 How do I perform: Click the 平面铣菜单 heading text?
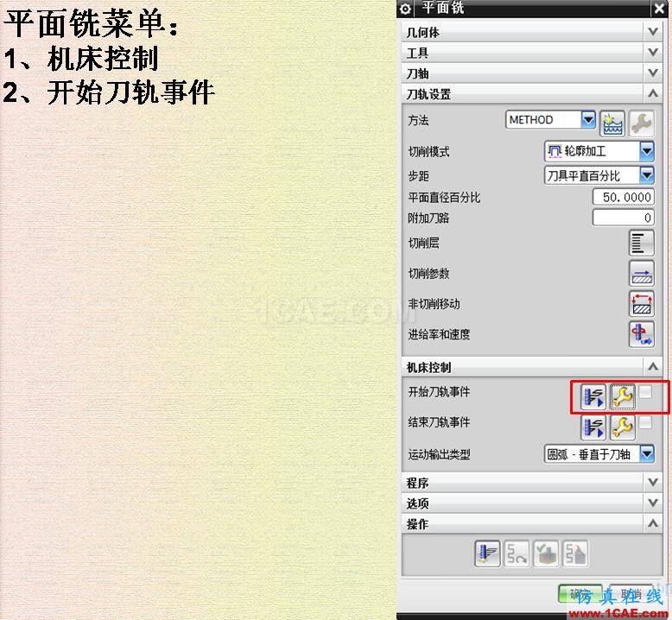click(x=92, y=23)
